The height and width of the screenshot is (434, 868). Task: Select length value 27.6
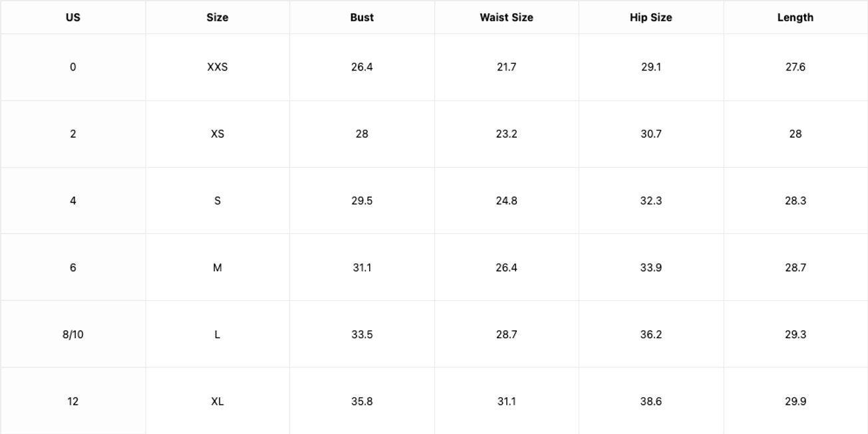[795, 67]
